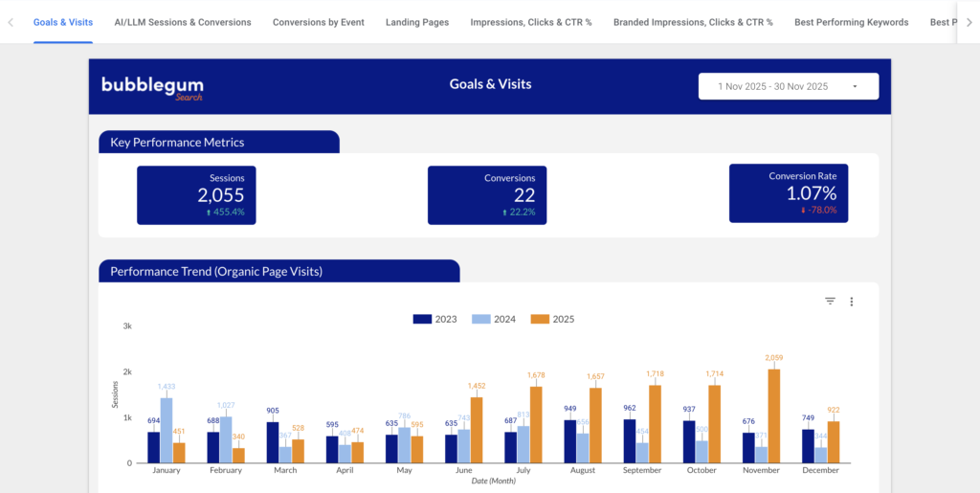
Task: Open Branded Impressions, Clicks & CTR % tab
Action: (x=693, y=22)
